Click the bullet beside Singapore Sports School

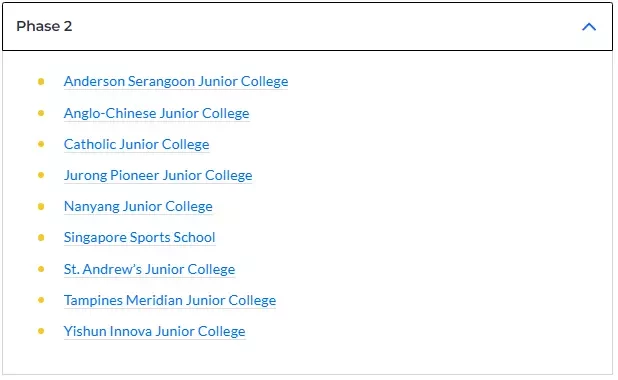(41, 238)
